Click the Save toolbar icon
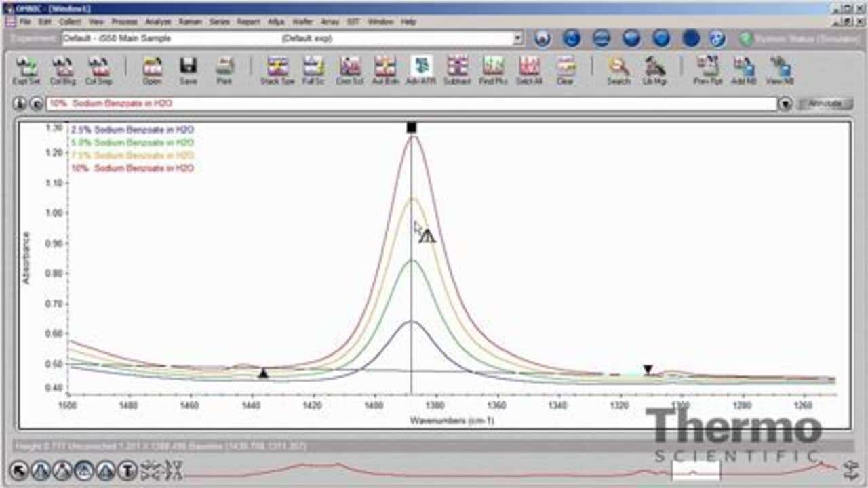Screen dimensions: 868x488 coord(188,70)
